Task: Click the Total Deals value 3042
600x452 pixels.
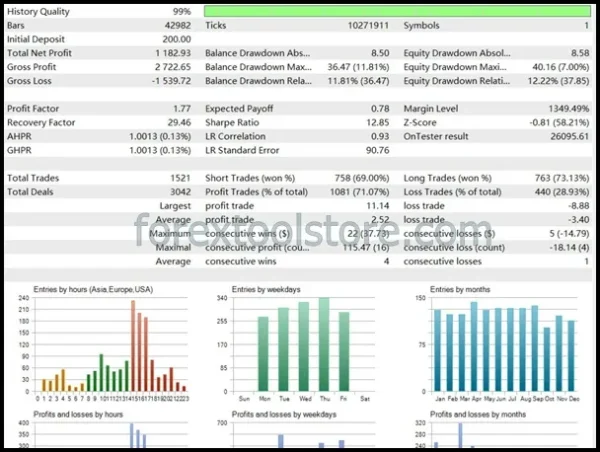Action: coord(180,192)
